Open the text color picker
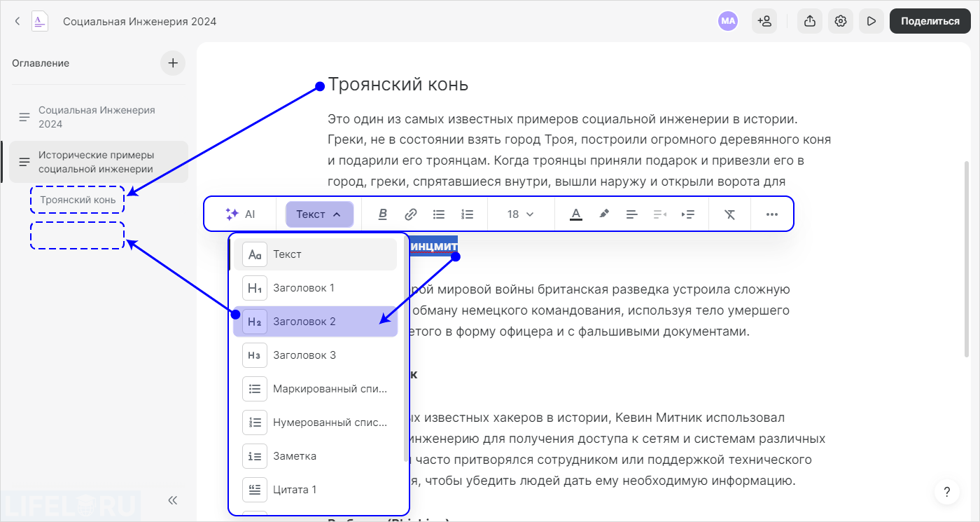The width and height of the screenshot is (980, 522). coord(575,214)
